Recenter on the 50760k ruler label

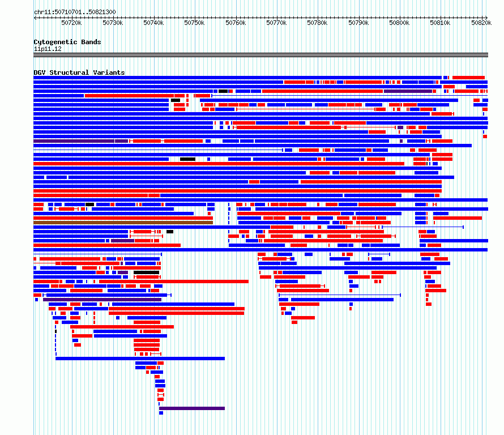236,23
